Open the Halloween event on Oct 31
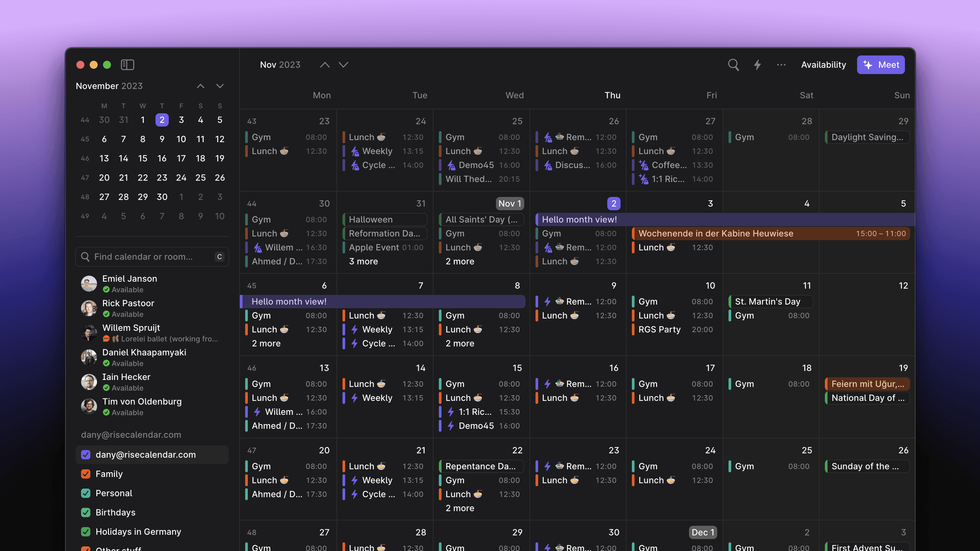The height and width of the screenshot is (551, 980). tap(385, 220)
